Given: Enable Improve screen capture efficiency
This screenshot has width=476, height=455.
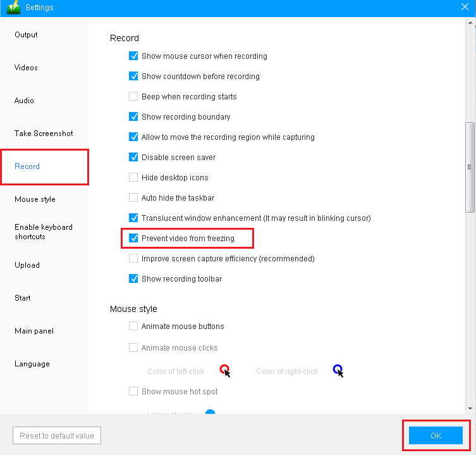Looking at the screenshot, I should click(133, 258).
